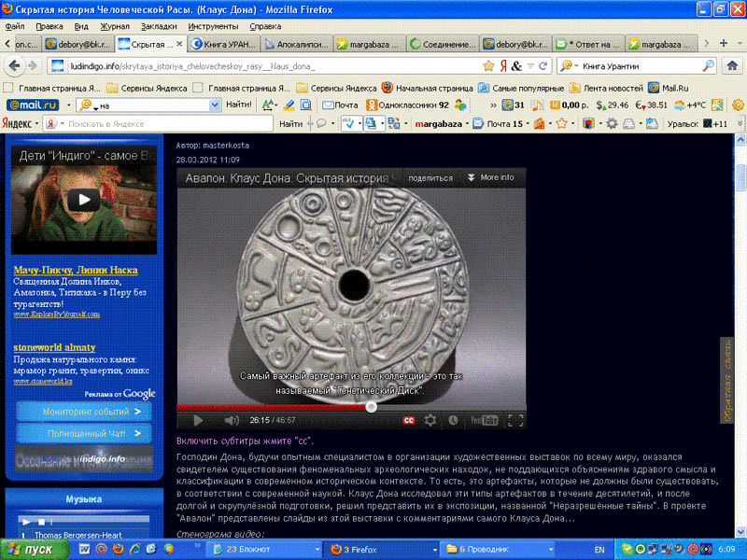Click the page-zoom magnifier icon in the Mail.ru toolbar
This screenshot has width=747, height=560.
coord(306,105)
